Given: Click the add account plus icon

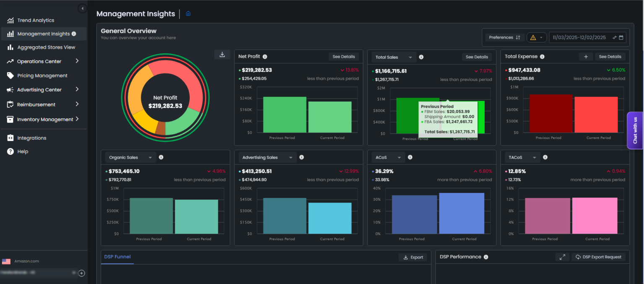Looking at the screenshot, I should pos(82,273).
